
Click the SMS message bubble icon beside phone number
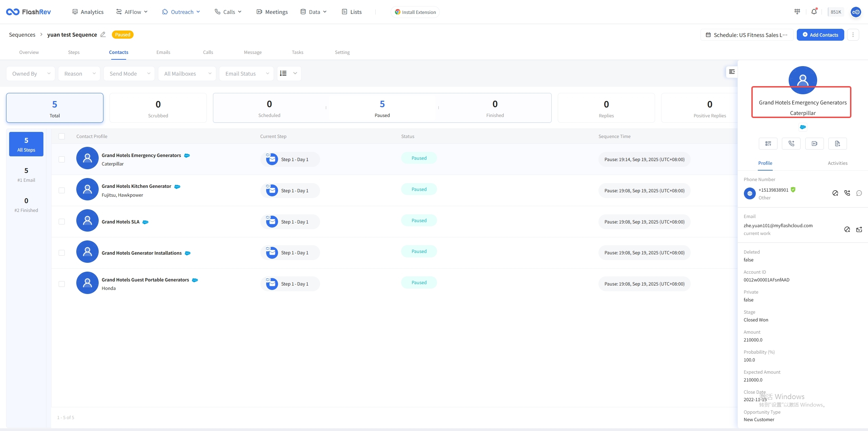tap(859, 193)
